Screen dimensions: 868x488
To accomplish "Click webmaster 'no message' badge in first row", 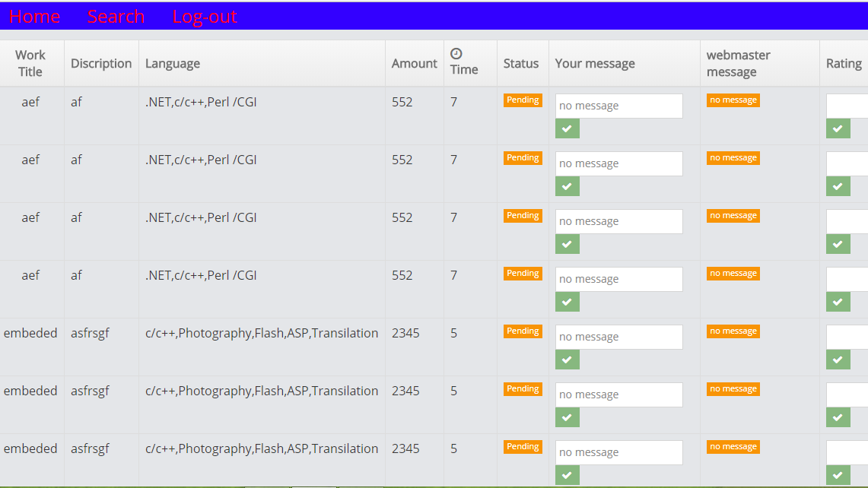I will [x=733, y=100].
